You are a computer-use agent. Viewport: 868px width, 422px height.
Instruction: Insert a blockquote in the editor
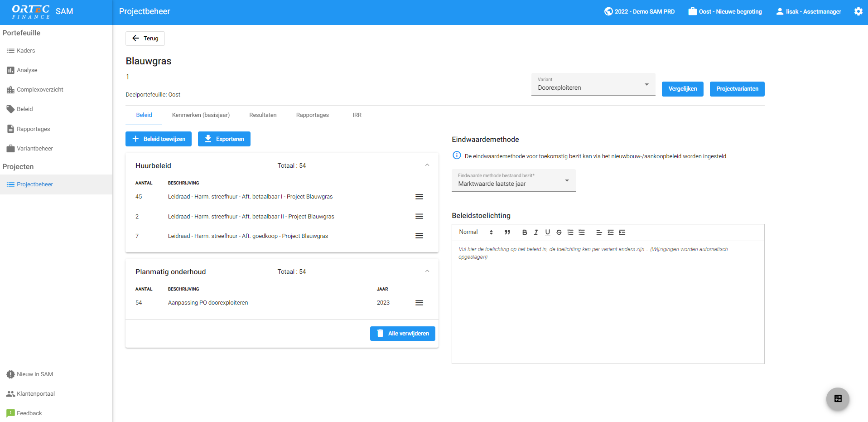point(507,233)
